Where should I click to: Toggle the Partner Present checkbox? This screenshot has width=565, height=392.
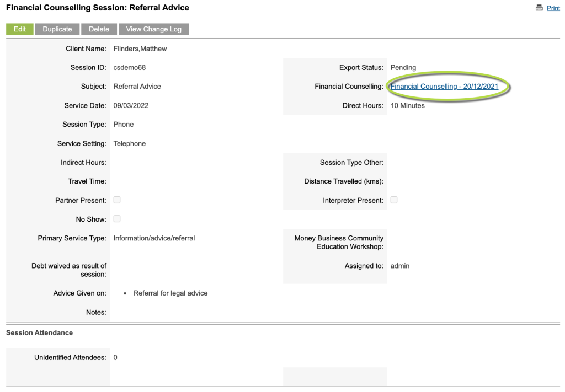click(x=117, y=200)
